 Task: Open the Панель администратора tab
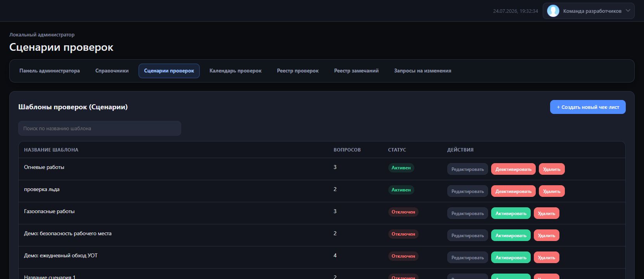point(50,71)
